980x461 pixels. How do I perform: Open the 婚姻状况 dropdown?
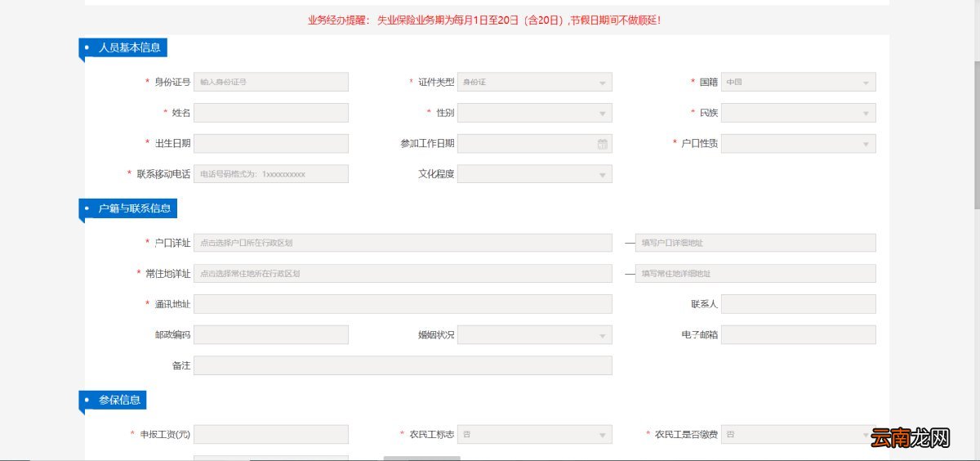click(x=535, y=335)
